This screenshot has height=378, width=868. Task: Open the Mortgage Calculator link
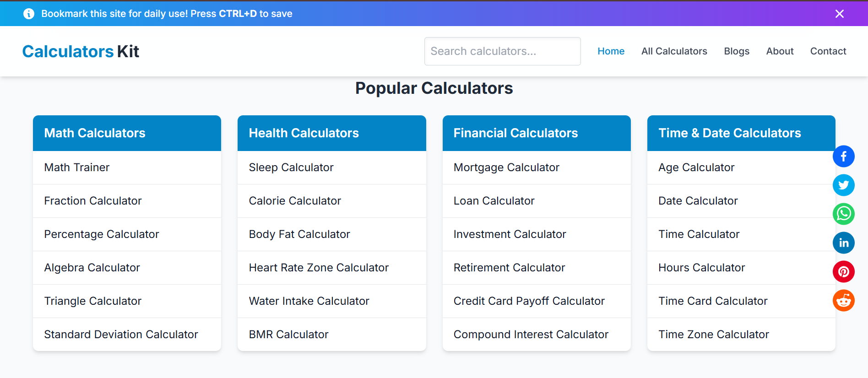[x=506, y=167]
